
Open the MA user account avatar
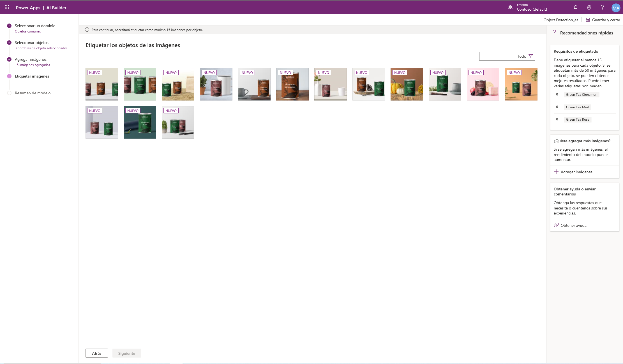(616, 8)
